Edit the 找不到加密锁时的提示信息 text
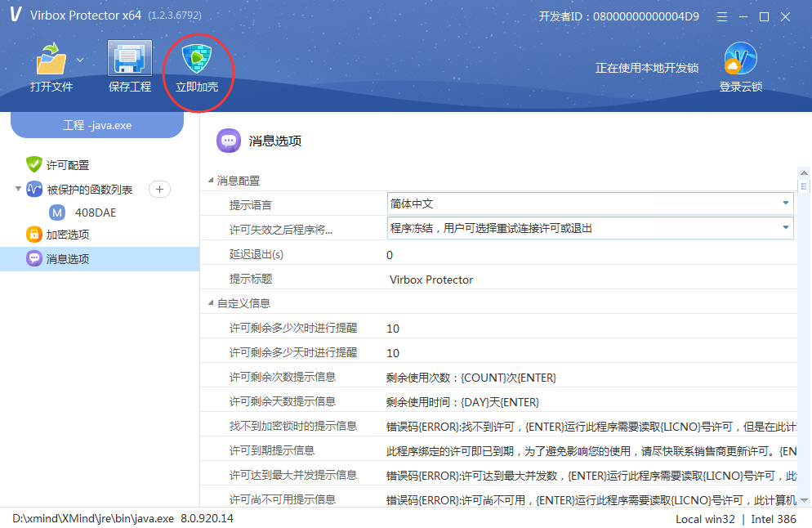Viewport: 812px width, 528px height. [591, 427]
